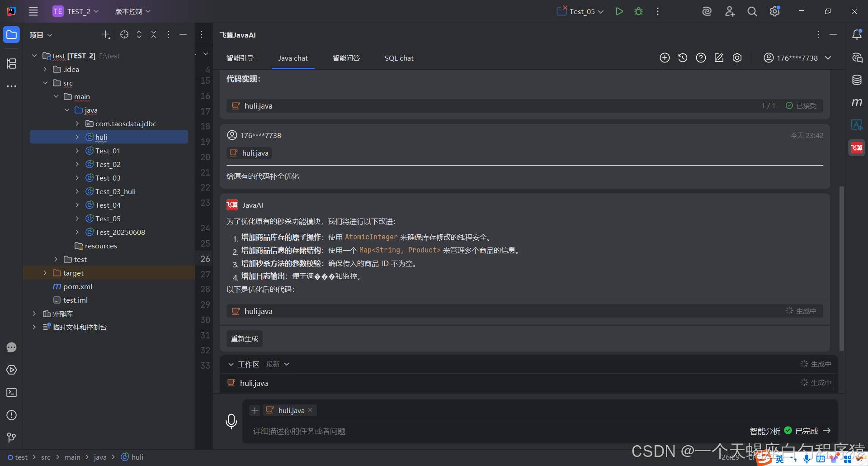Viewport: 868px width, 466px height.
Task: Expand all project tree nodes
Action: (139, 35)
